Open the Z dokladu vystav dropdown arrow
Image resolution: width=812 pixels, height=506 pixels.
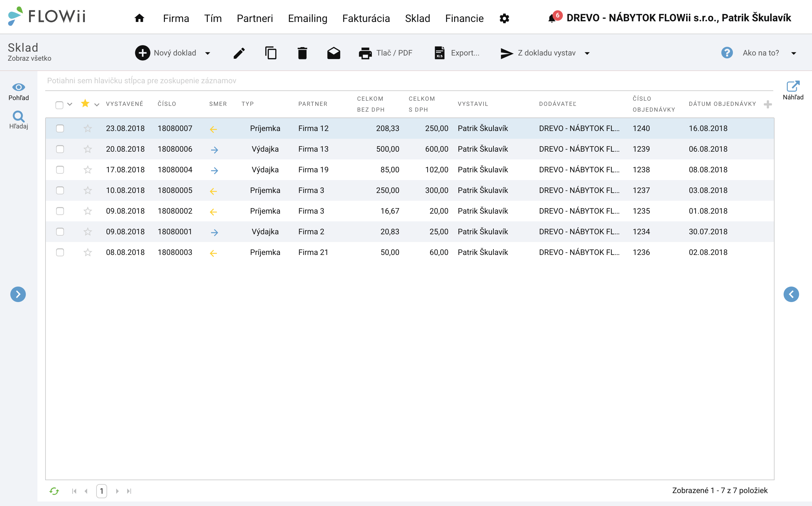587,53
